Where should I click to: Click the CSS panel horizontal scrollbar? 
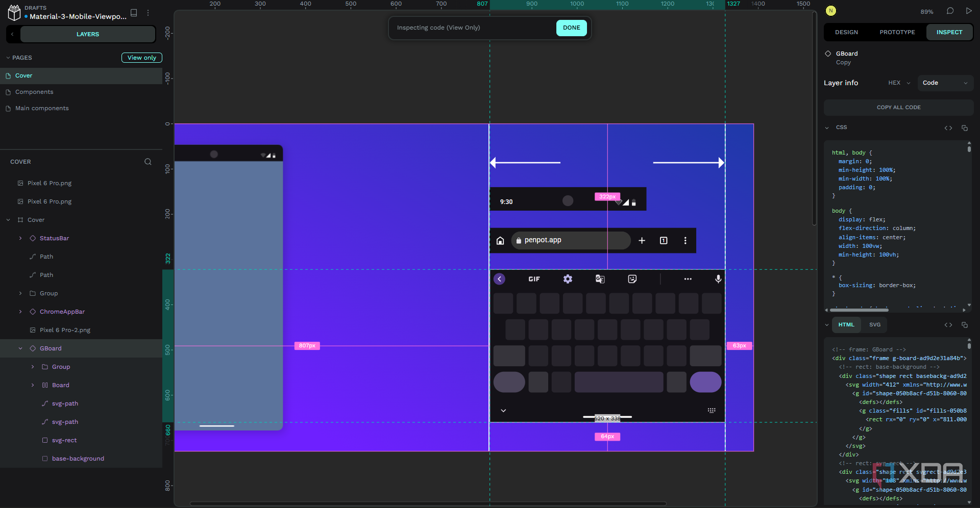(859, 310)
